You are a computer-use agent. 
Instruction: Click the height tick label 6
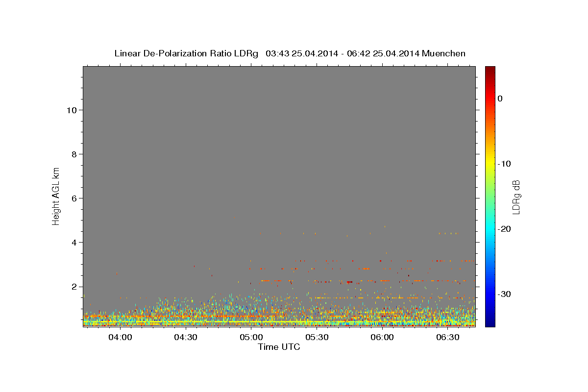[x=74, y=198]
